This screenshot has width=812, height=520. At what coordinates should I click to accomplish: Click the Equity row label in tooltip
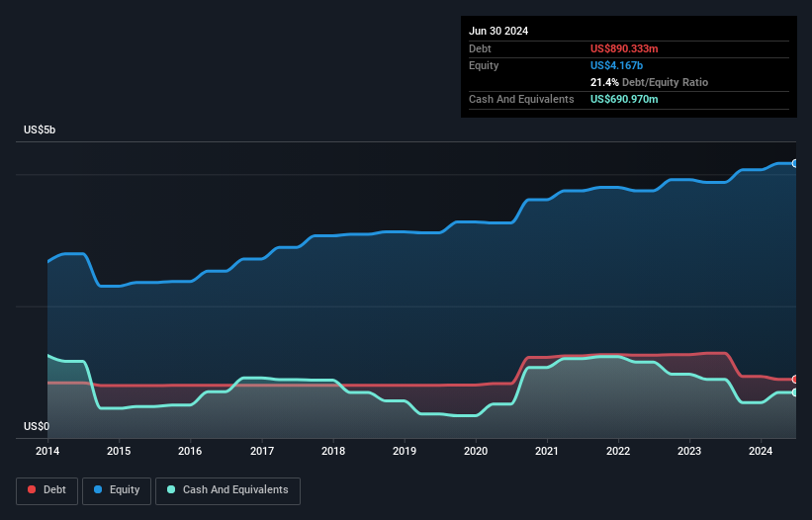point(484,65)
